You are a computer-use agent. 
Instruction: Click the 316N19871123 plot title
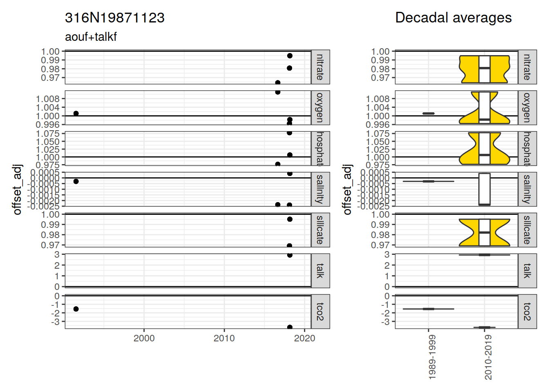[x=115, y=18]
